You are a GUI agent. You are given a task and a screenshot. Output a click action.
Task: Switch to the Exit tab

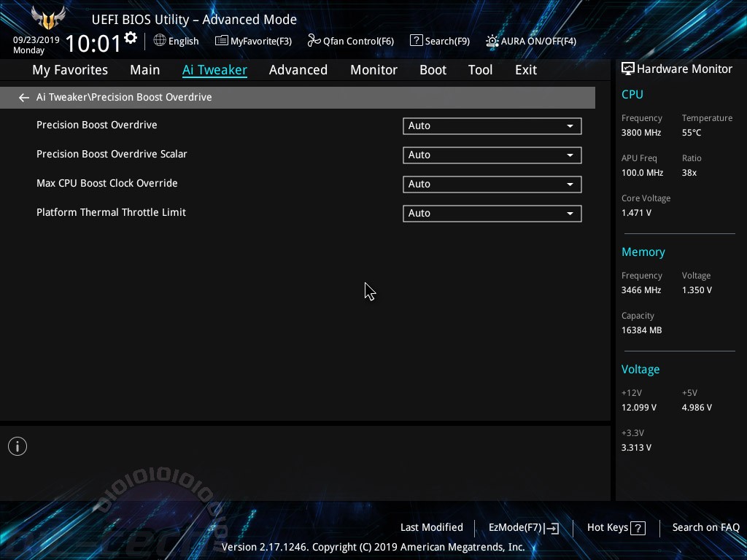click(x=526, y=70)
